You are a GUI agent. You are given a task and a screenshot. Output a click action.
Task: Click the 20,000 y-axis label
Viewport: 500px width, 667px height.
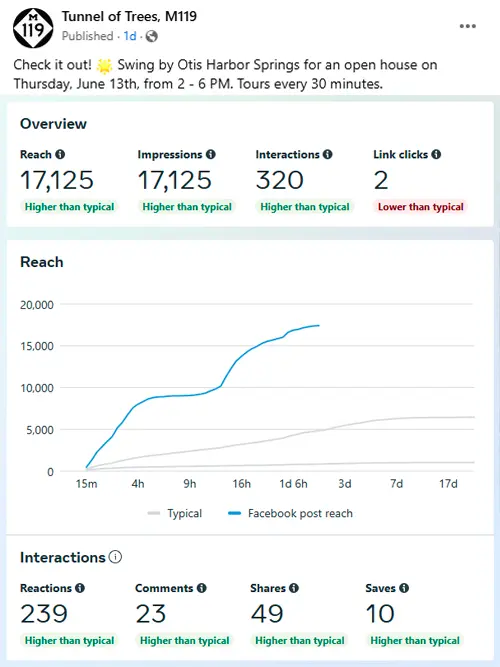tap(37, 305)
